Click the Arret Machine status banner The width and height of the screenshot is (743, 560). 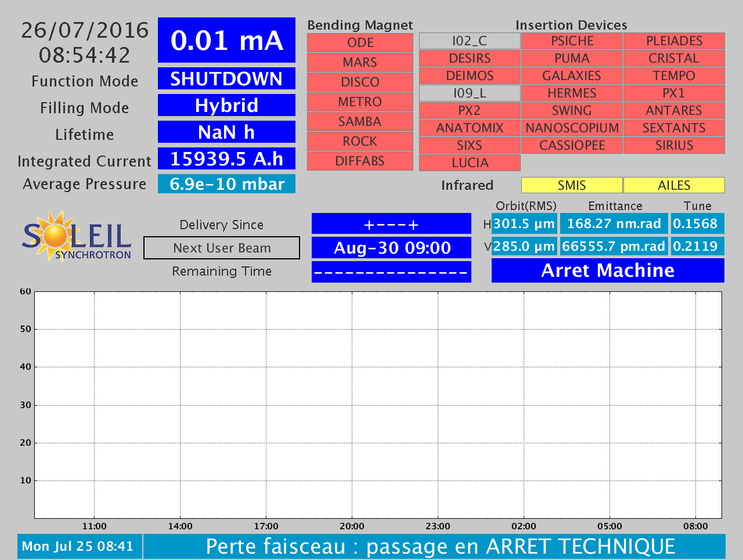pos(608,270)
